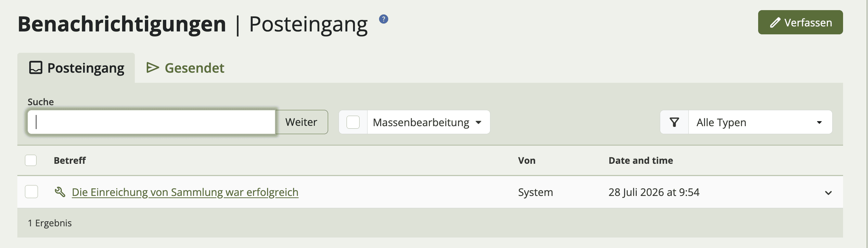
Task: Click the Betreff column header
Action: [70, 161]
